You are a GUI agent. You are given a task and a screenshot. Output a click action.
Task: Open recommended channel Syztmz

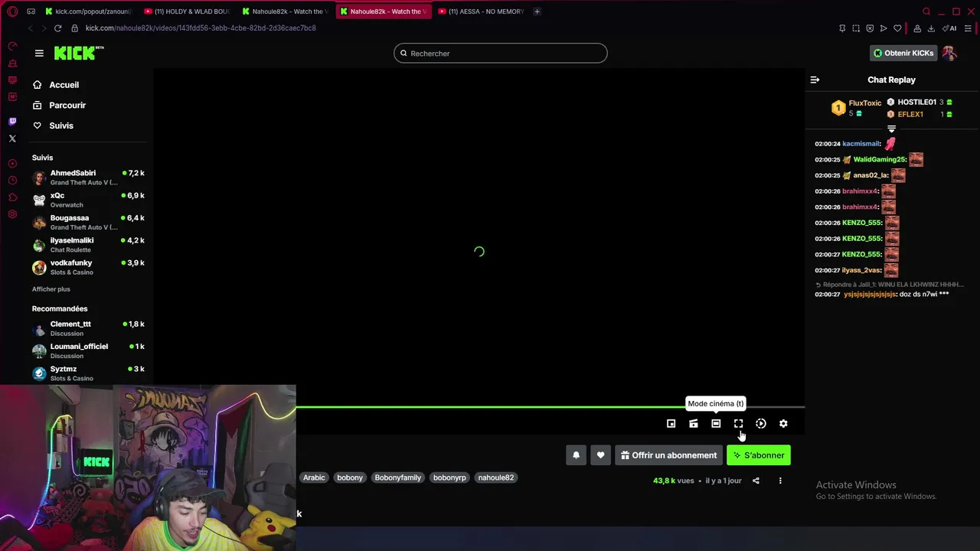[88, 373]
